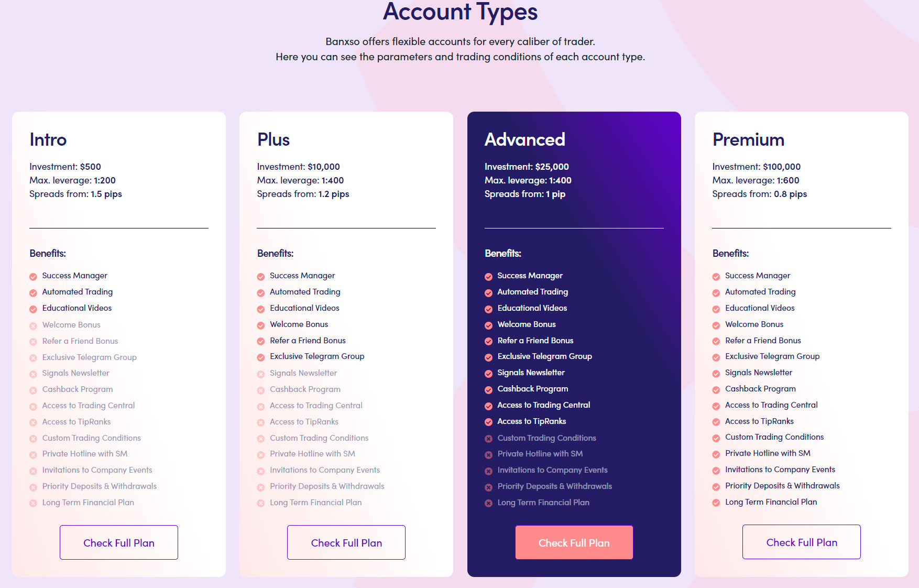Image resolution: width=919 pixels, height=588 pixels.
Task: Click the checkmark icon beside Success Manager in Intro plan
Action: click(x=33, y=276)
